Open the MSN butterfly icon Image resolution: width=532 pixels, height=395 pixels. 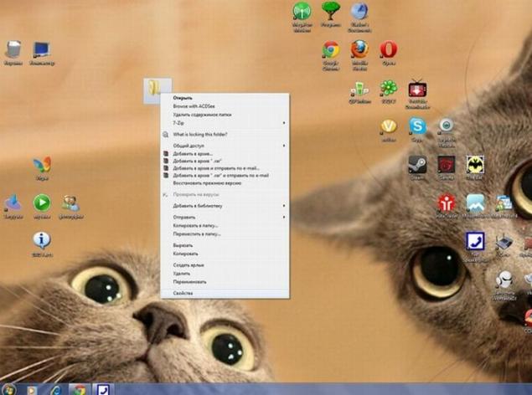42,165
